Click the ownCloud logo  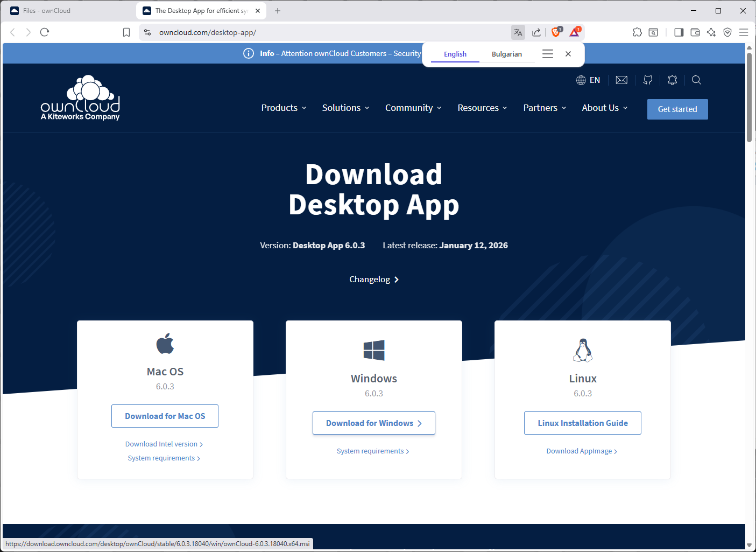tap(81, 98)
